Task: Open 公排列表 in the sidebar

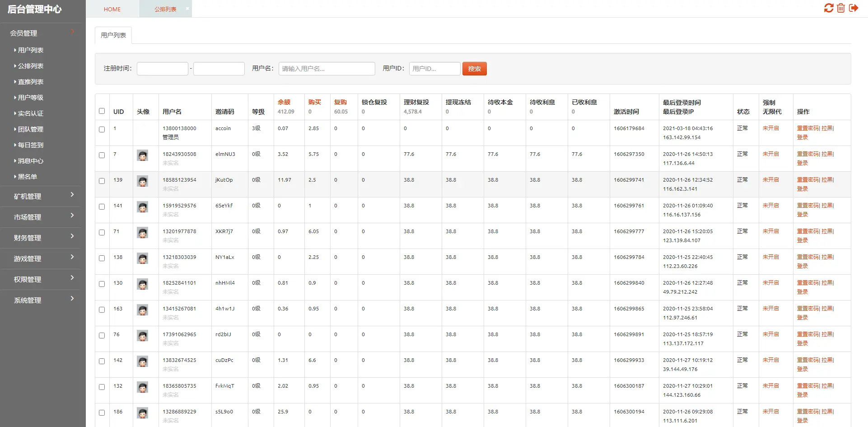Action: [31, 66]
